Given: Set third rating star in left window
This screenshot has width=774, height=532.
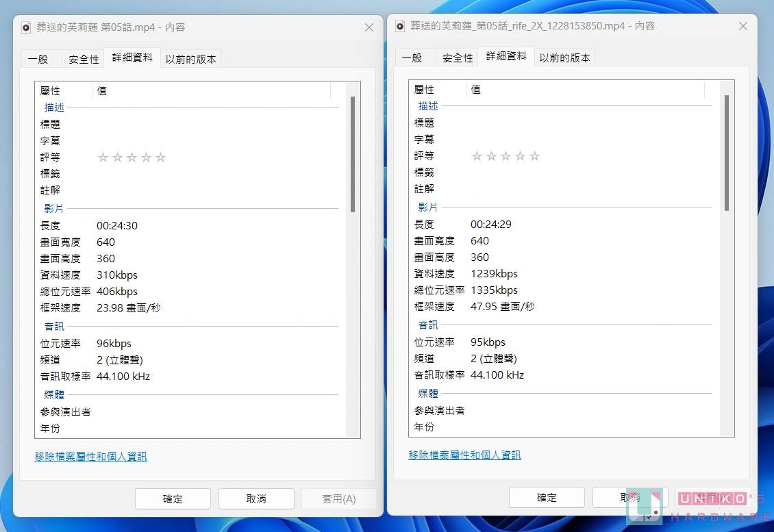Looking at the screenshot, I should tap(132, 157).
